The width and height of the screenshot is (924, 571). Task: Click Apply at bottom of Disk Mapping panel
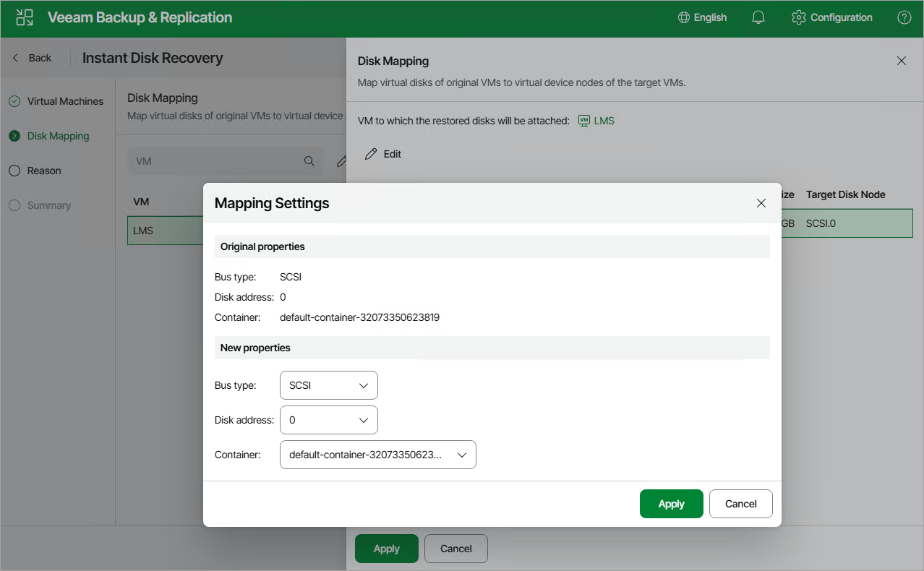[x=387, y=549]
